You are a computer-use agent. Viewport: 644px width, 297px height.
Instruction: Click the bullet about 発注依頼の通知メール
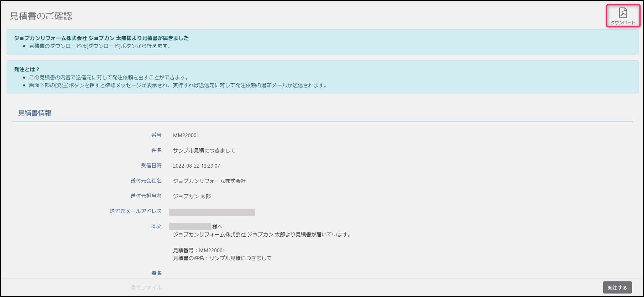pos(178,85)
